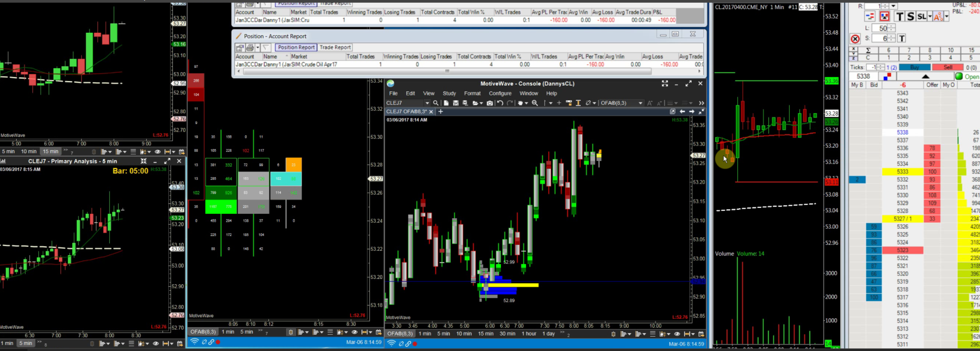The image size is (980, 351).
Task: Click the zoom out magnifier in Console toolbar
Action: (x=535, y=103)
